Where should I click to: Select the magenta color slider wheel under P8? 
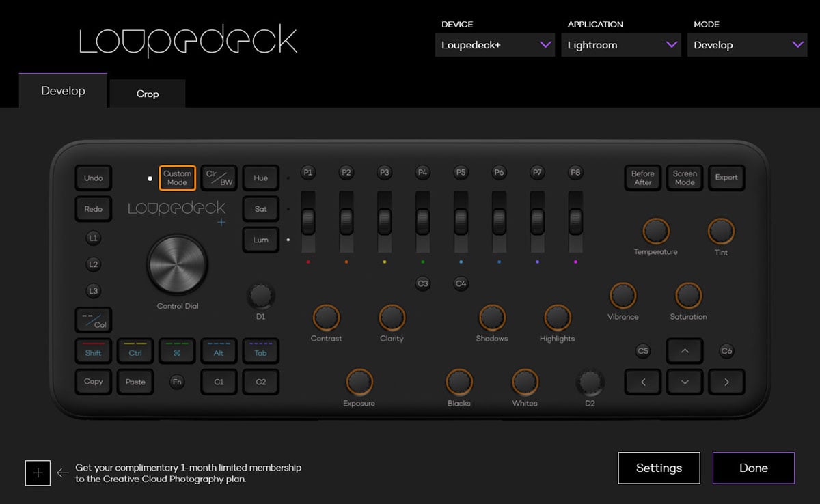(x=575, y=222)
